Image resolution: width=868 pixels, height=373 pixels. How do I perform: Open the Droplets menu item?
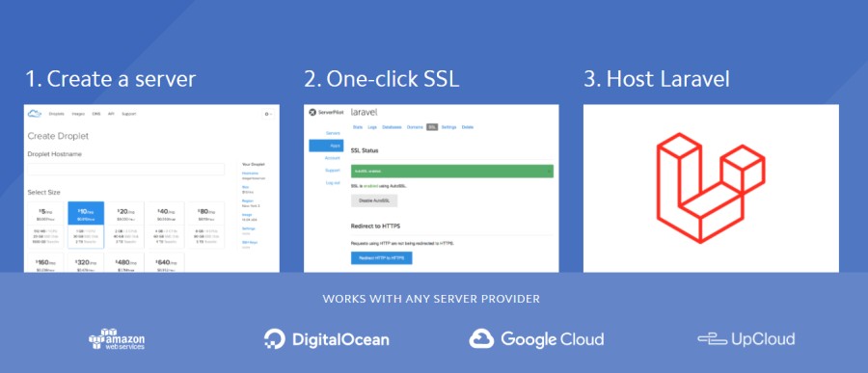pyautogui.click(x=57, y=114)
